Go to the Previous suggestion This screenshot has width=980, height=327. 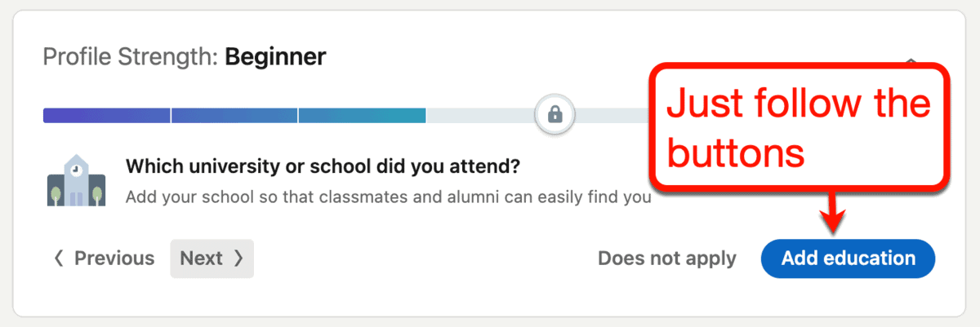tap(104, 259)
